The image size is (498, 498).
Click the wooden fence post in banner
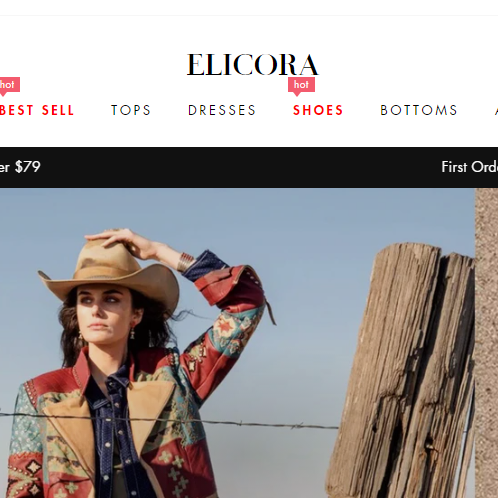click(x=400, y=370)
